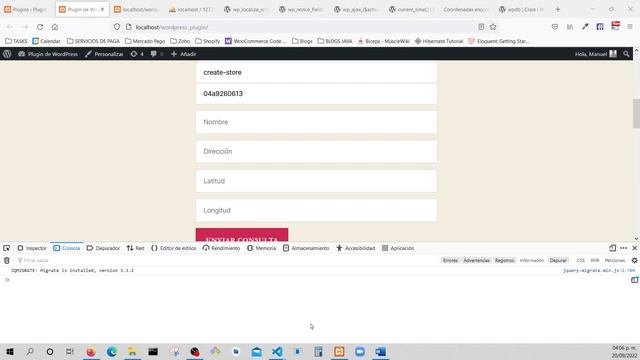Toggle the Registros log filter
640x360 pixels.
[x=504, y=260]
